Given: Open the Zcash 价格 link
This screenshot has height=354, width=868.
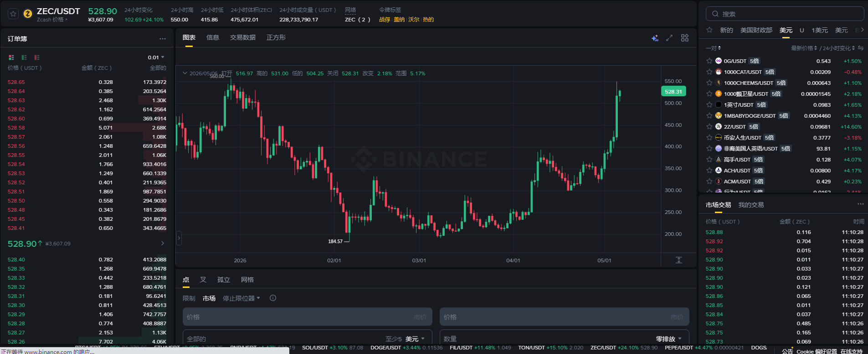Looking at the screenshot, I should pyautogui.click(x=52, y=20).
